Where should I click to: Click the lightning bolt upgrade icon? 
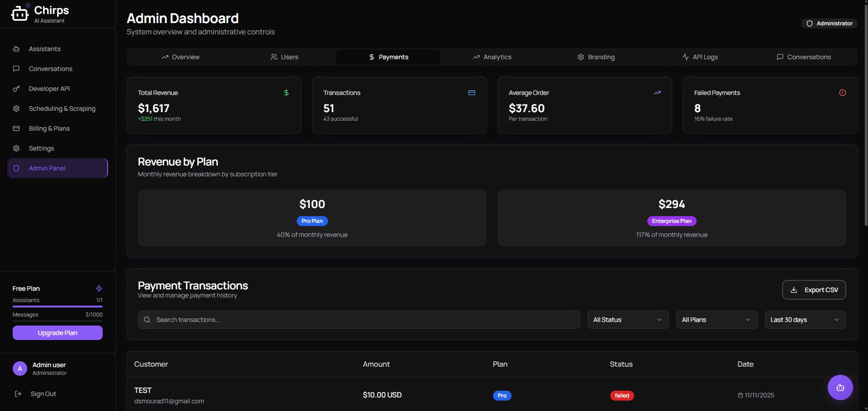click(99, 288)
